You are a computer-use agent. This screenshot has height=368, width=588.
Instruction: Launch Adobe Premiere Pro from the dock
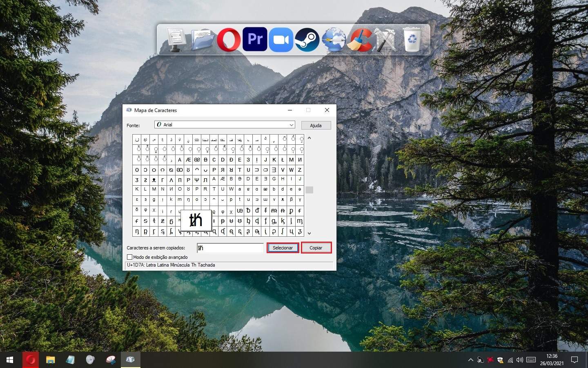255,39
